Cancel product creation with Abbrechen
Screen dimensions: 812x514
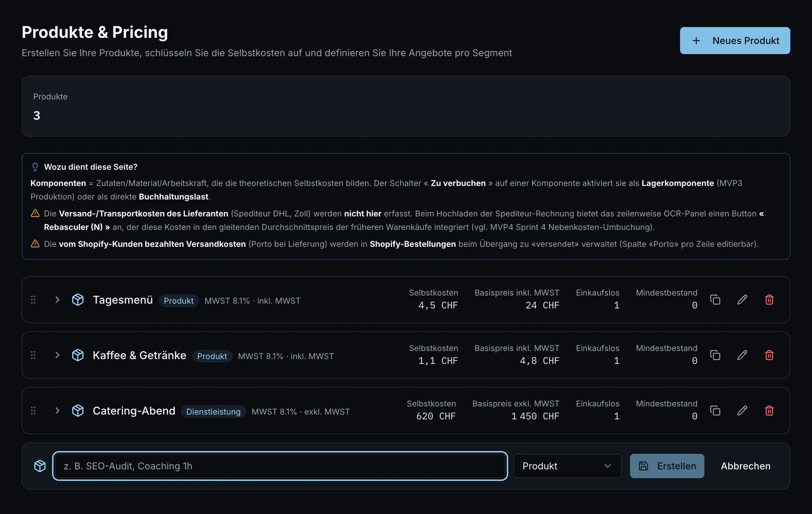coord(746,466)
